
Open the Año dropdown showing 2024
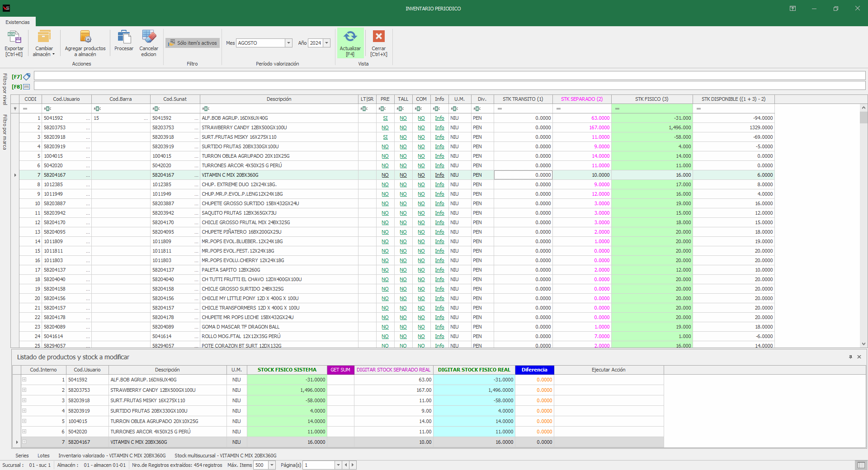click(327, 43)
